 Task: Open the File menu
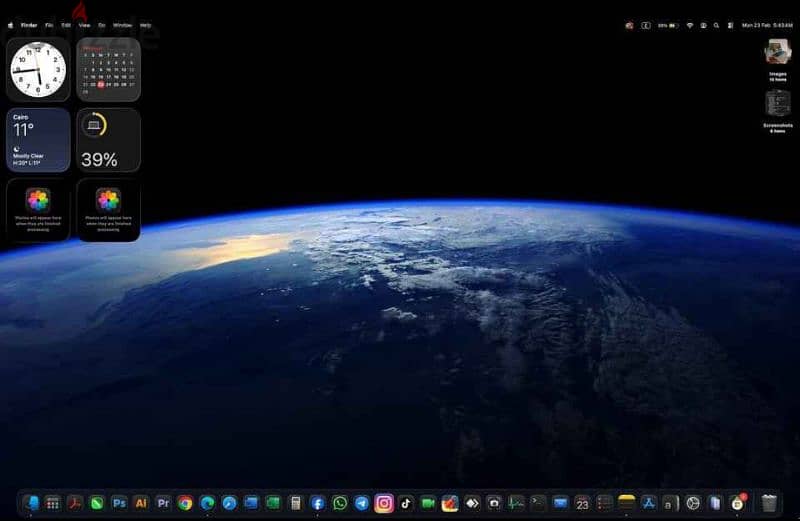tap(49, 25)
